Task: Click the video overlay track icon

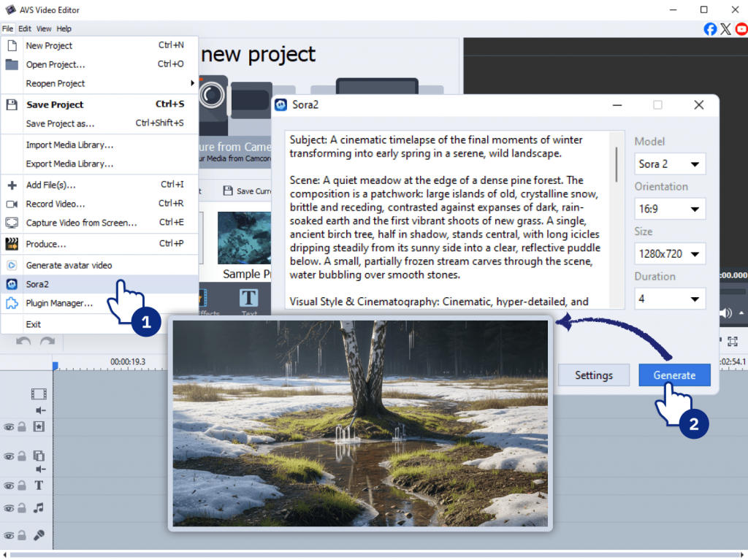Action: pyautogui.click(x=39, y=456)
